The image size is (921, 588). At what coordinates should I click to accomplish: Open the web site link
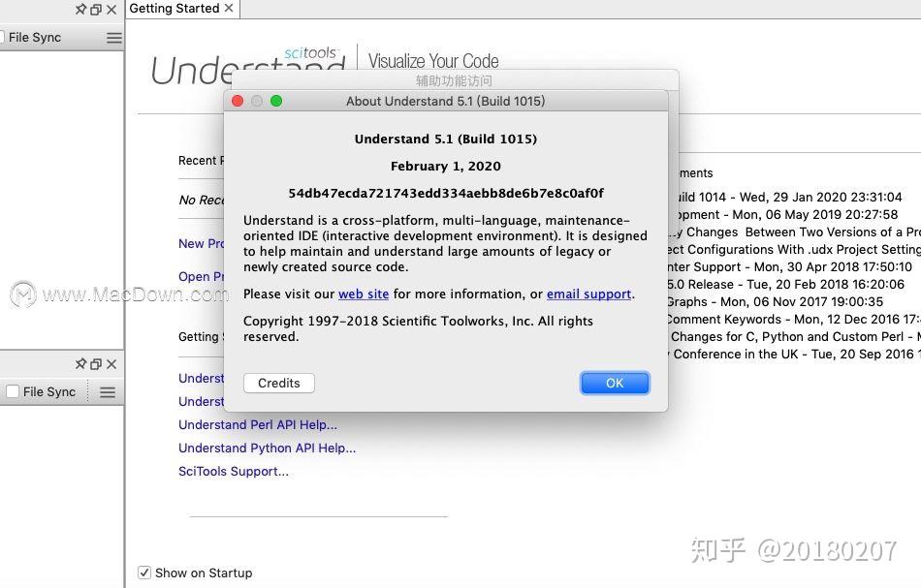(x=364, y=294)
